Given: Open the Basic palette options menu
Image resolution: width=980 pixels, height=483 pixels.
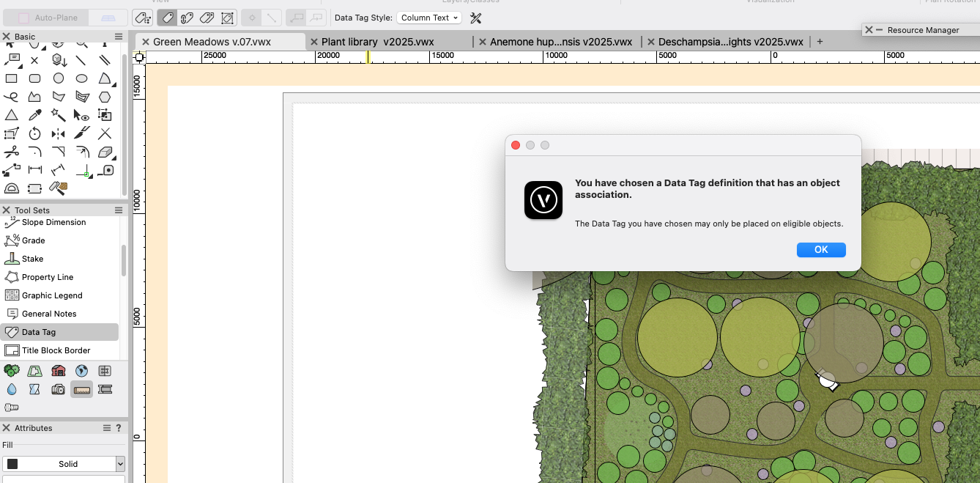Looking at the screenshot, I should (x=119, y=37).
